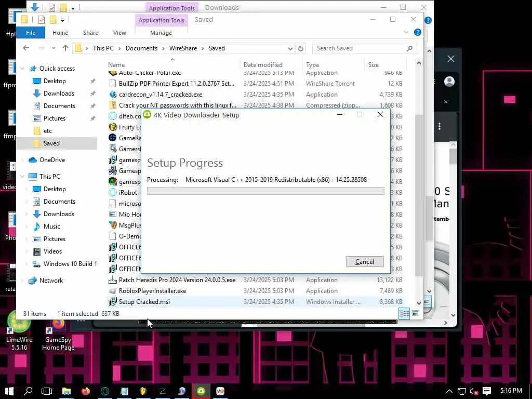Image resolution: width=532 pixels, height=399 pixels.
Task: Switch to the Home ribbon tab
Action: click(x=60, y=33)
